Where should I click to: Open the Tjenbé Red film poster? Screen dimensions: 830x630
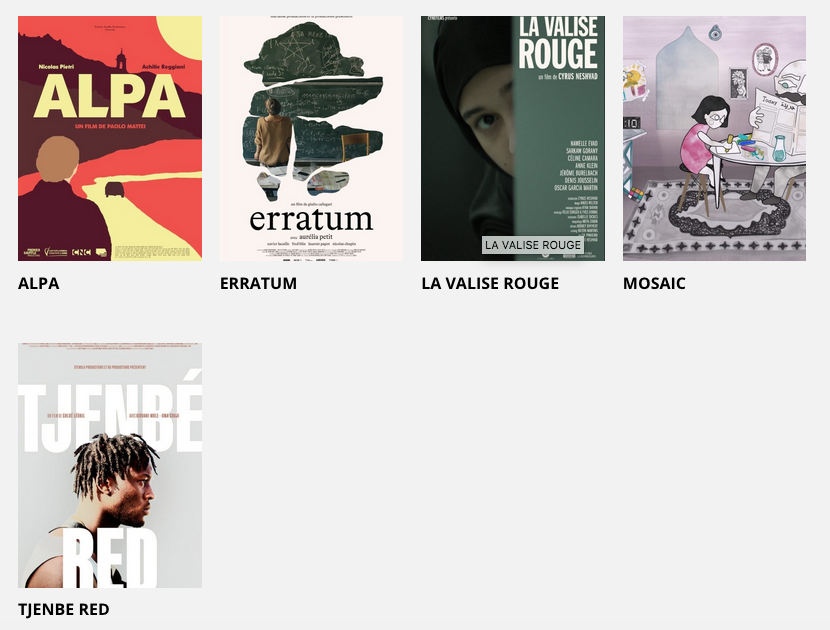click(x=110, y=465)
